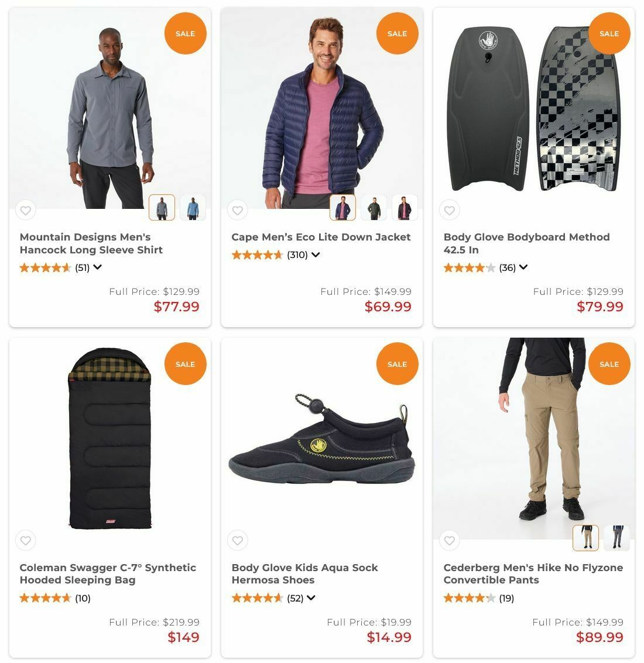Pick the black Eco Lite Jacket swatch
This screenshot has width=644, height=663.
point(405,208)
